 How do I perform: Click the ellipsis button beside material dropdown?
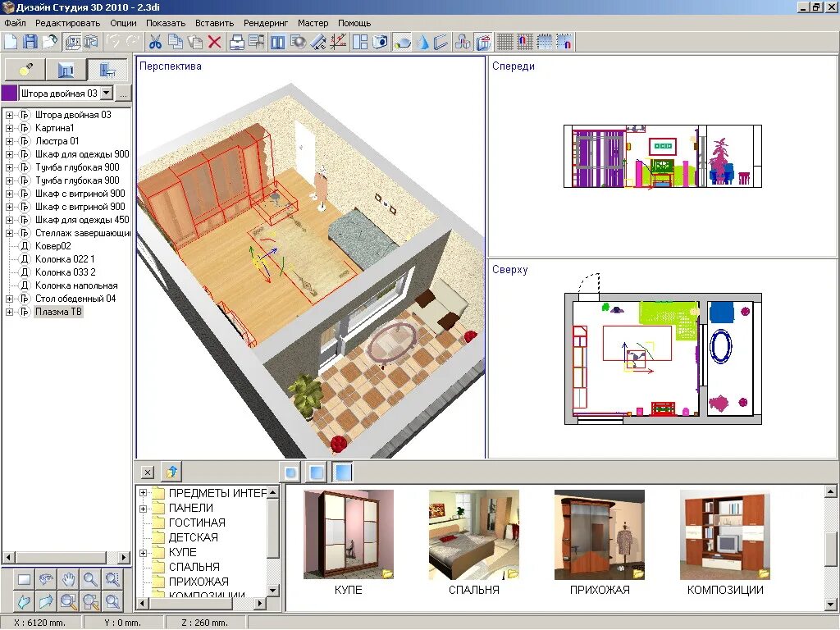[x=123, y=93]
